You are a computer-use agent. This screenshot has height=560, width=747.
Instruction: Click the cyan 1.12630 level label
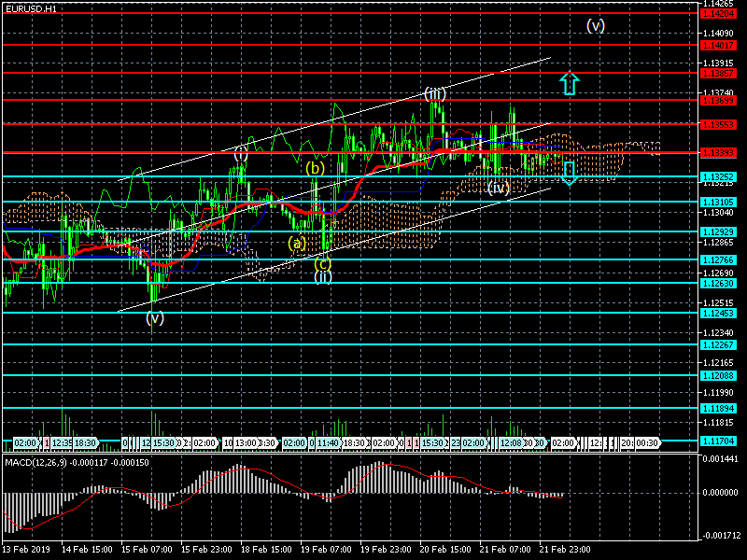718,284
